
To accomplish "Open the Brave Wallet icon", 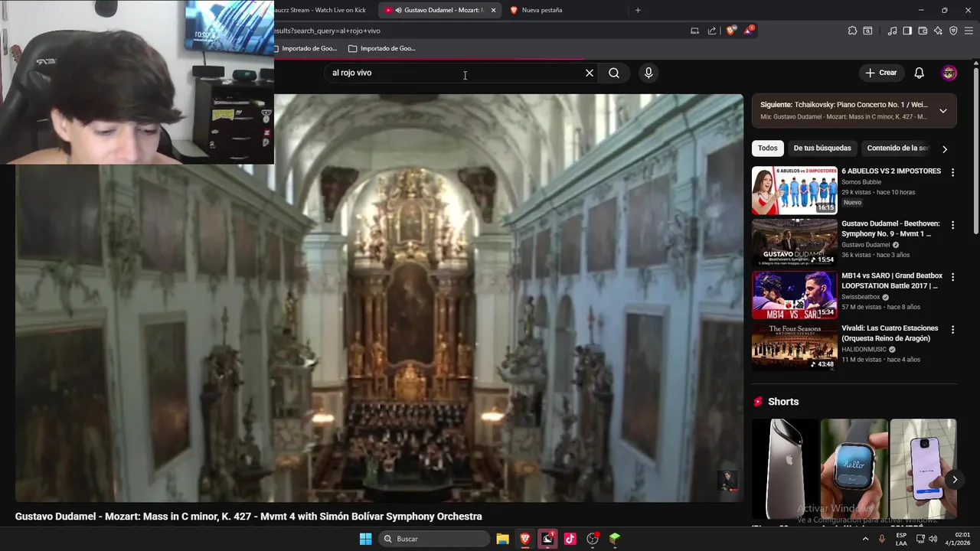I will 923,31.
